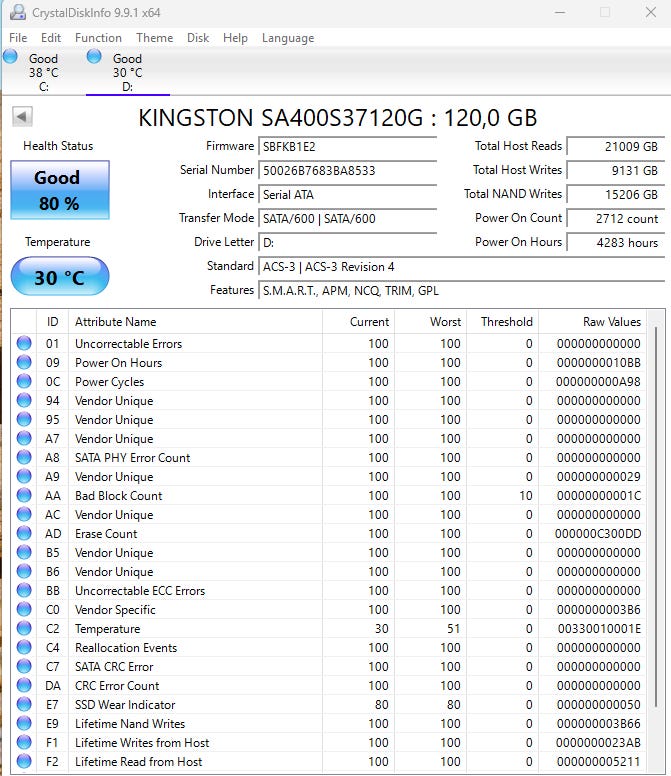671x776 pixels.
Task: Click the status orb for Erase Count row
Action: pos(24,534)
